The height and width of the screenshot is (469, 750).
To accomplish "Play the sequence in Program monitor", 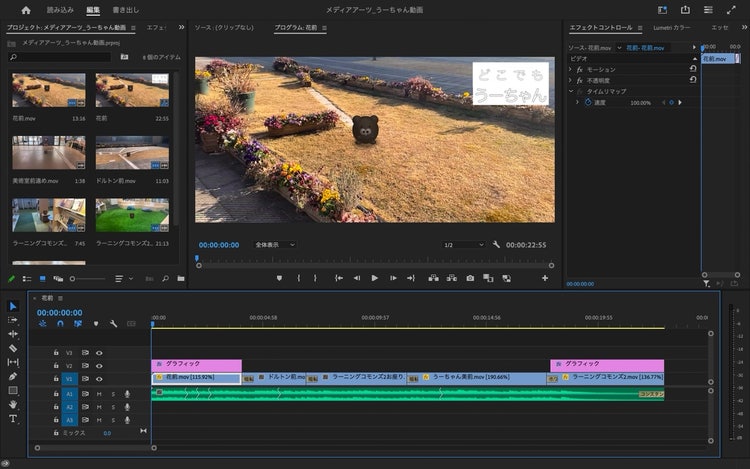I will tap(375, 278).
